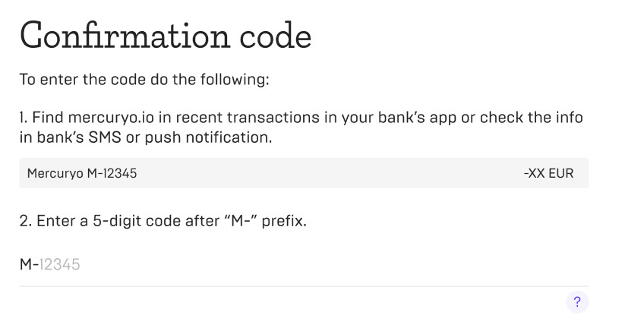Image resolution: width=644 pixels, height=328 pixels.
Task: Click the M-12345 code input field
Action: [304, 264]
